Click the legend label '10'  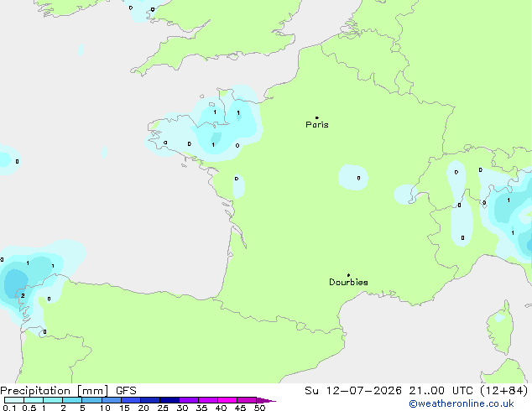coord(105,408)
